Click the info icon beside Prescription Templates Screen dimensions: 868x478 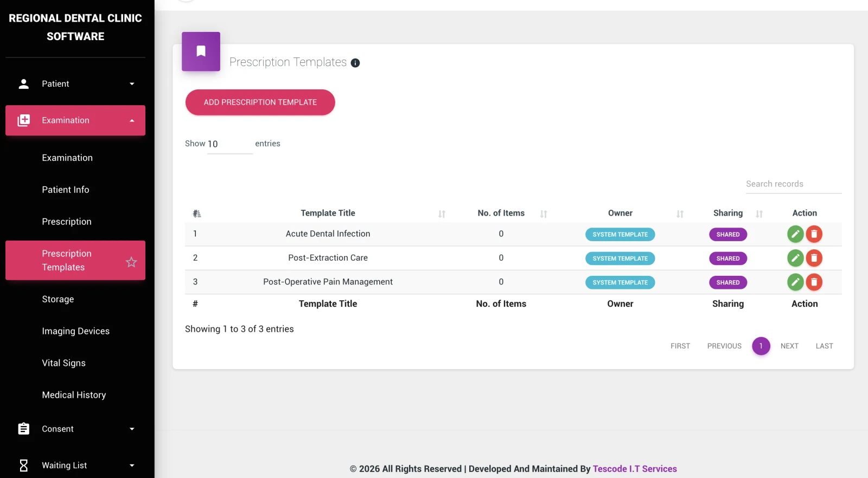tap(355, 63)
